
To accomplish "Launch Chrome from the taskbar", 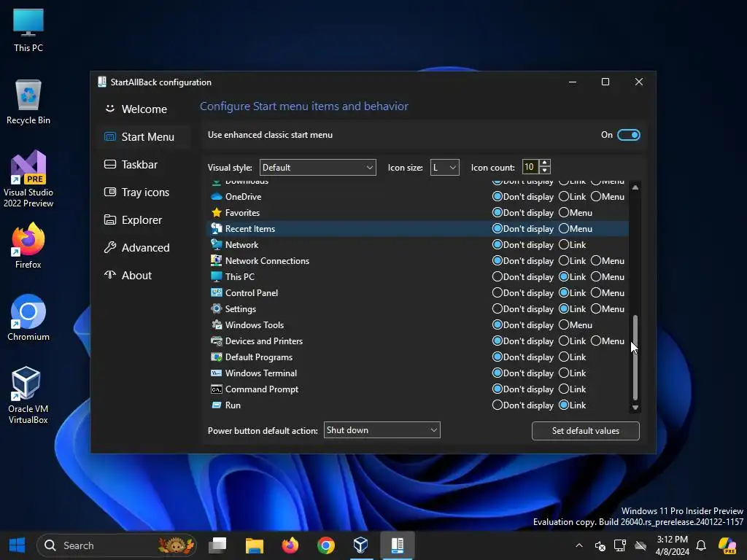I will click(326, 545).
